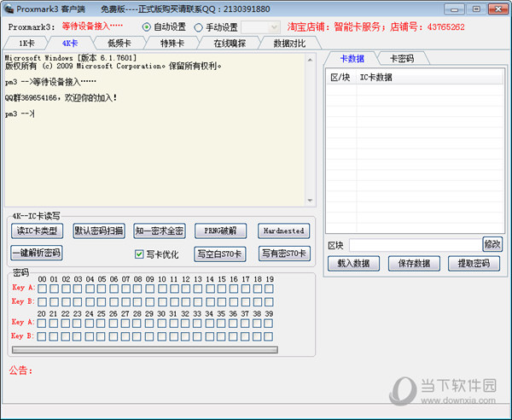Click 写空白S70卡 button
This screenshot has height=420, width=512.
(x=220, y=254)
